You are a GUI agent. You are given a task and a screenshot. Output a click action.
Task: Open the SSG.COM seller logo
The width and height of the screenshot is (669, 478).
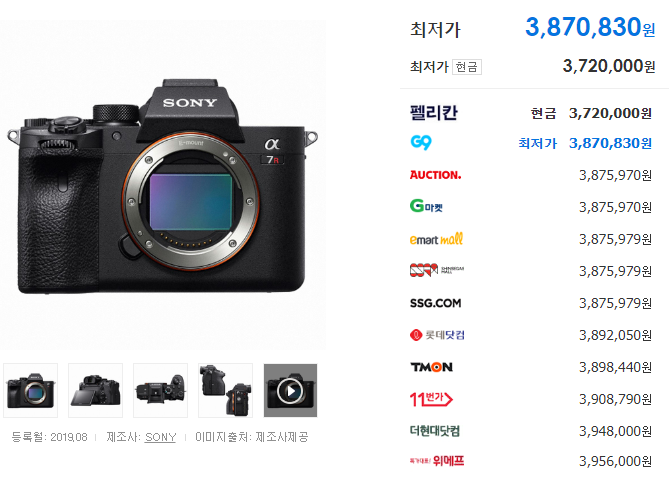(x=435, y=303)
